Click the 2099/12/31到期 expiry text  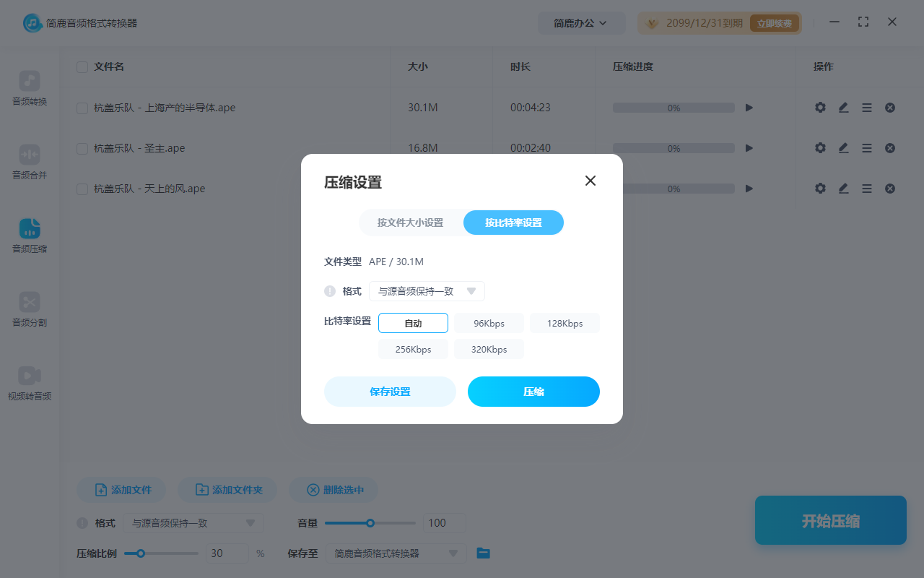pos(704,23)
